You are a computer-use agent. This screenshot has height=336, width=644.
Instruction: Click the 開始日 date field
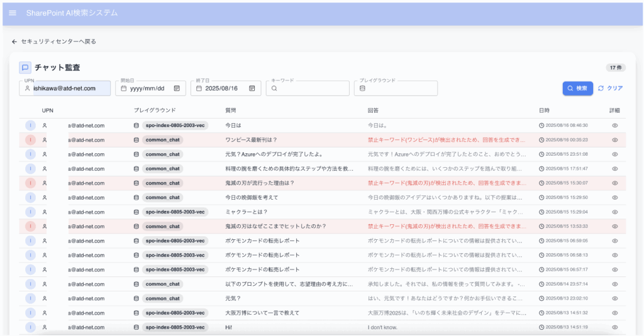click(x=147, y=89)
